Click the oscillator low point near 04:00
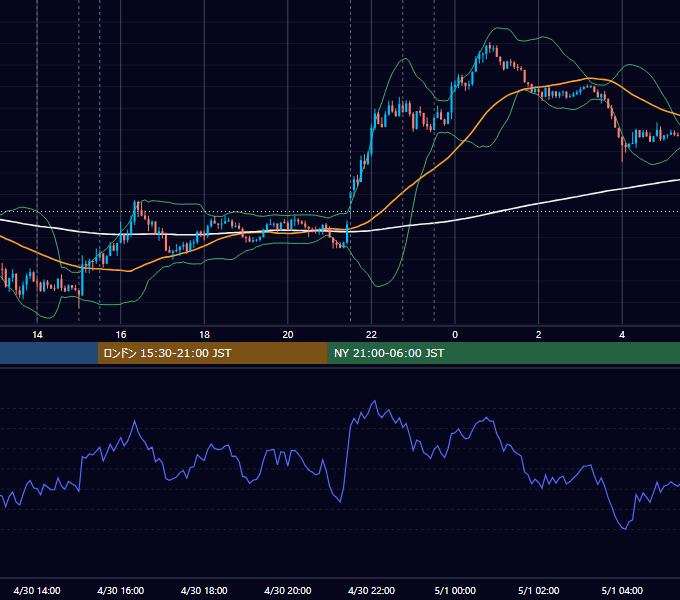Viewport: 680px width, 600px height. pos(624,529)
